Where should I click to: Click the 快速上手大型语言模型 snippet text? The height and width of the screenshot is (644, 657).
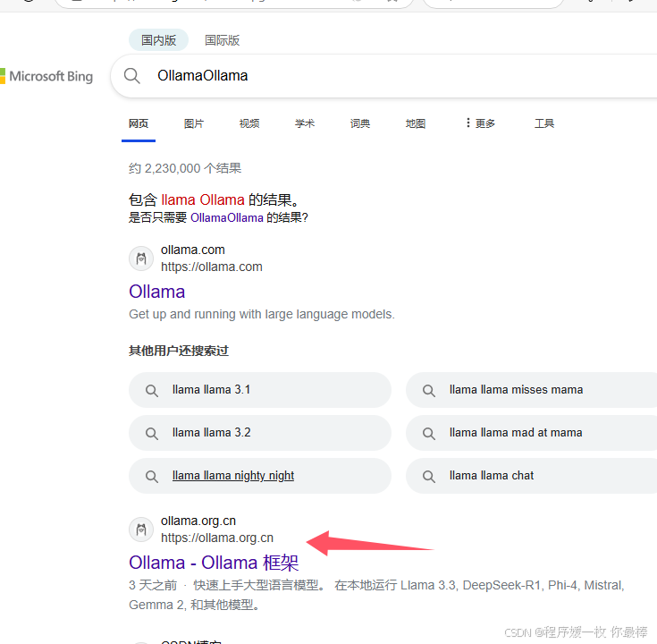[259, 585]
